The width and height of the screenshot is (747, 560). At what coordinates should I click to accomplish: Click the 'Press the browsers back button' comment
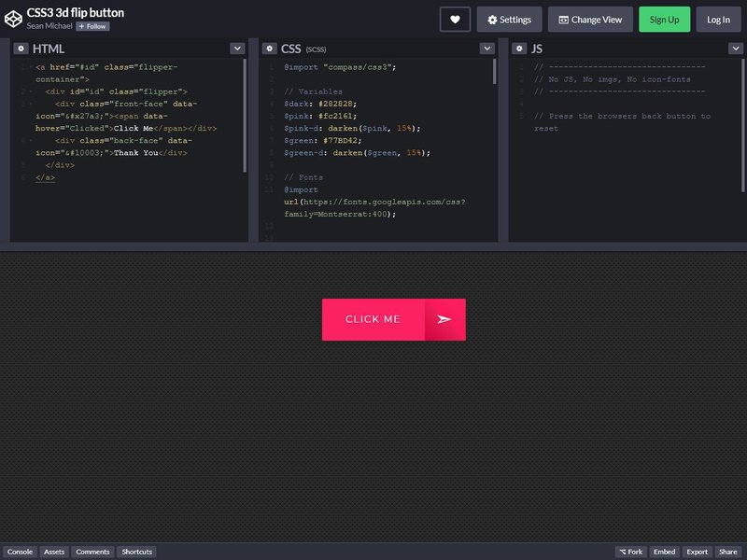click(622, 122)
